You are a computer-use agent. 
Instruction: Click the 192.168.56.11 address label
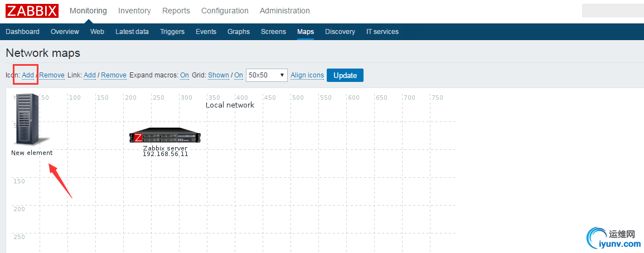pyautogui.click(x=165, y=154)
